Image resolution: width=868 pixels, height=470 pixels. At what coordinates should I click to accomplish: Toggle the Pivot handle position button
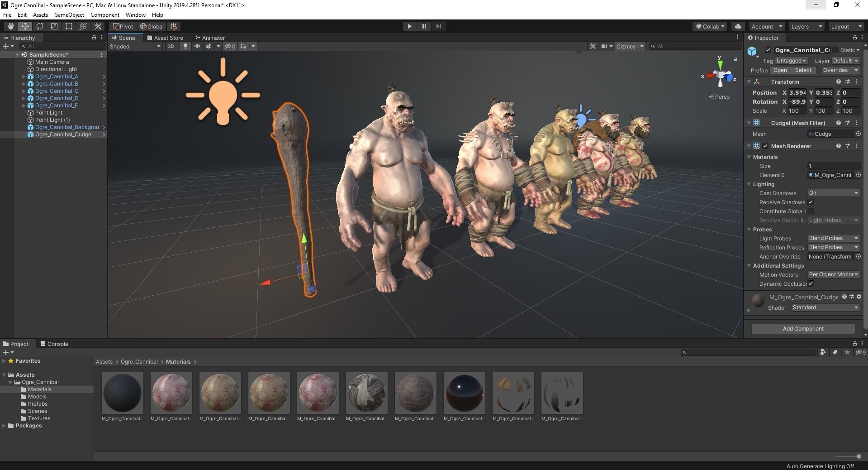tap(123, 26)
